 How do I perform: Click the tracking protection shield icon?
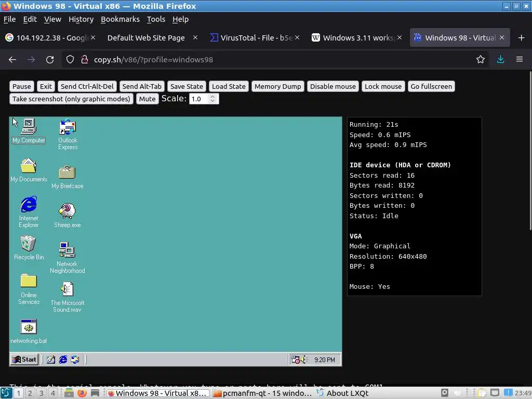(x=70, y=60)
